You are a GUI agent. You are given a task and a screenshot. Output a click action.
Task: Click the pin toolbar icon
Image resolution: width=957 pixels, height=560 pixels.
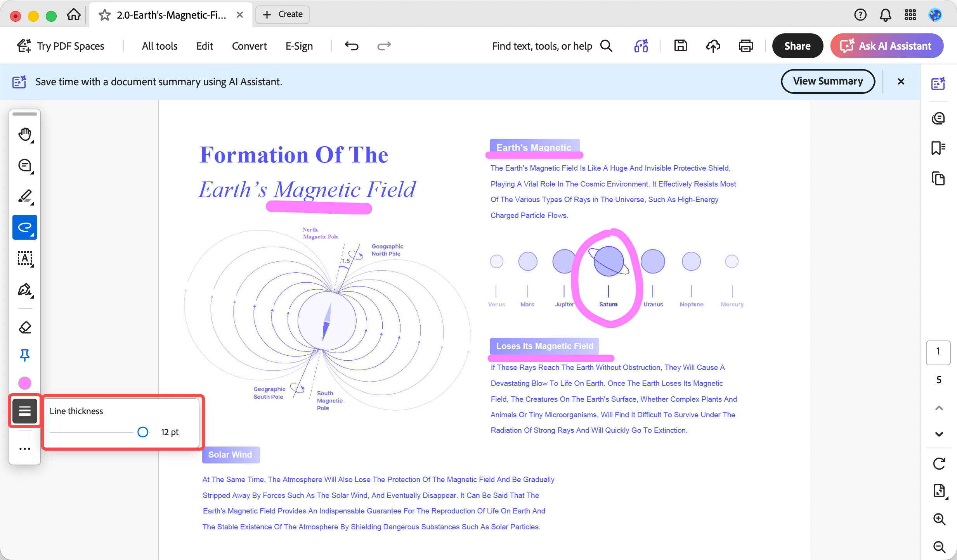pyautogui.click(x=25, y=355)
